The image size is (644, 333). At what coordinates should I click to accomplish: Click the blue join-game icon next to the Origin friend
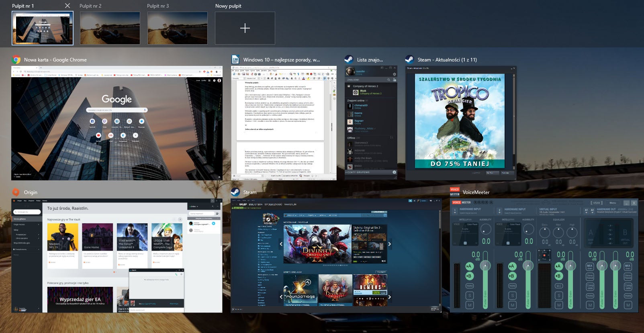tap(214, 223)
